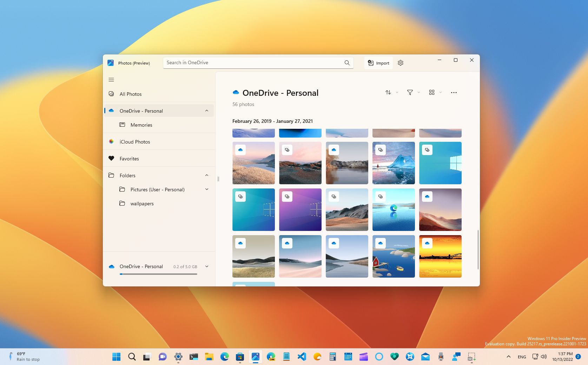
Task: Click Import button
Action: (378, 63)
